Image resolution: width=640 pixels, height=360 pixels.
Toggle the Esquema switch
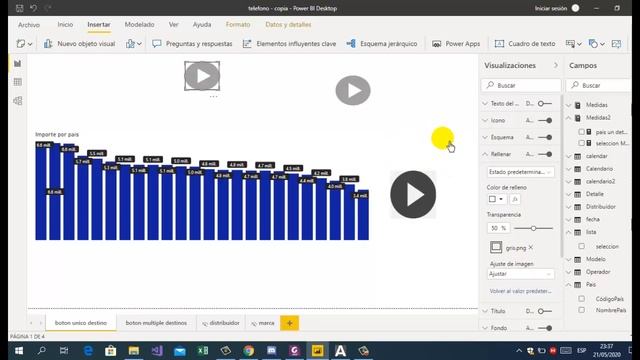(x=545, y=137)
